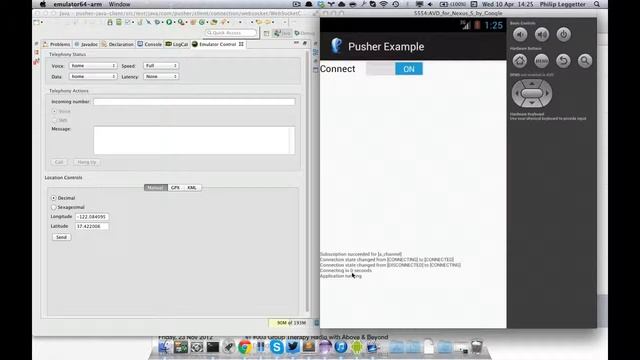Tap the emulator Home hardware button

520,61
